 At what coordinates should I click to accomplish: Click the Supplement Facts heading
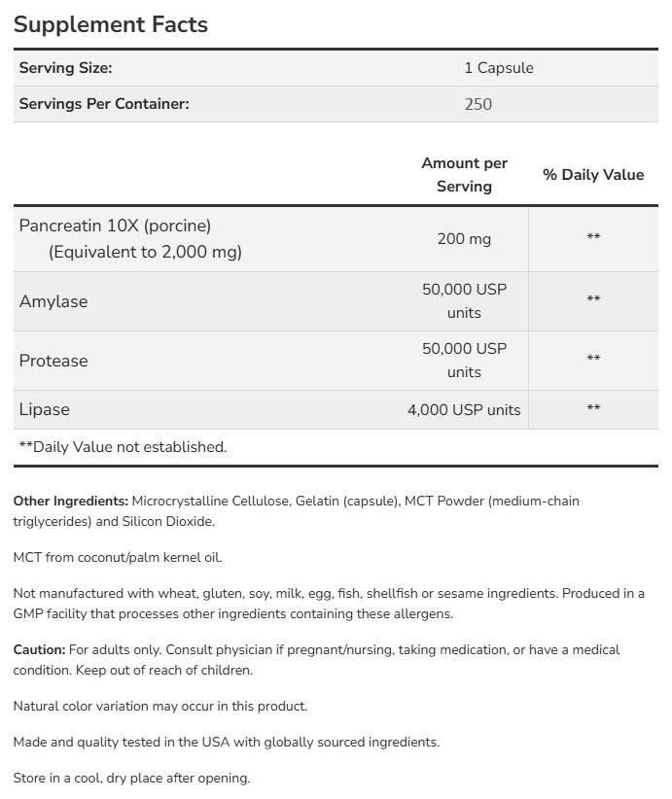click(111, 24)
